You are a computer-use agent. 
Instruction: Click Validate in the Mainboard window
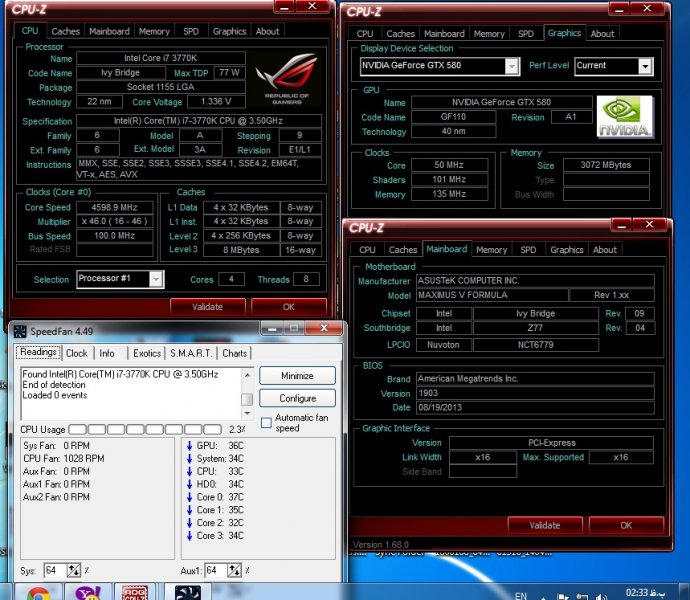pyautogui.click(x=545, y=525)
